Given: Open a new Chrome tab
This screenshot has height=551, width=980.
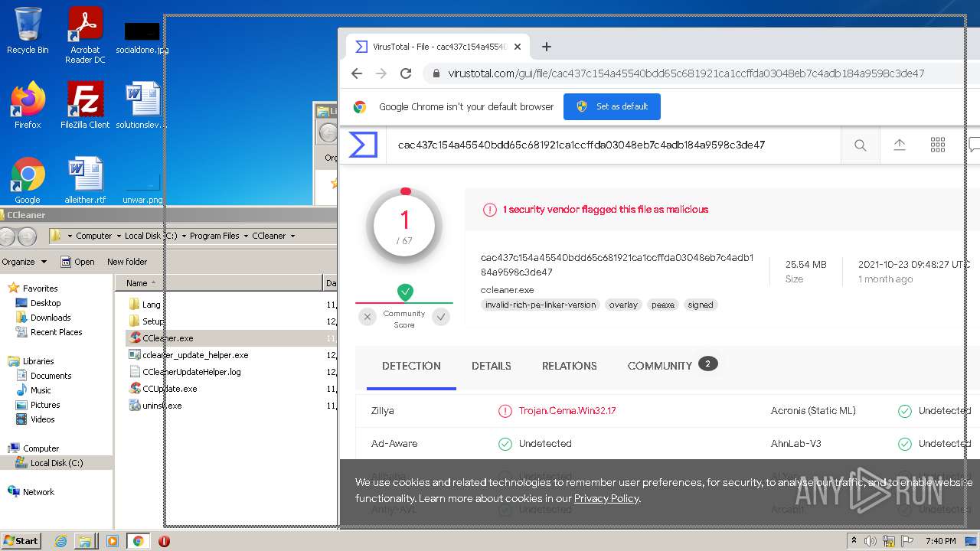Looking at the screenshot, I should (546, 47).
